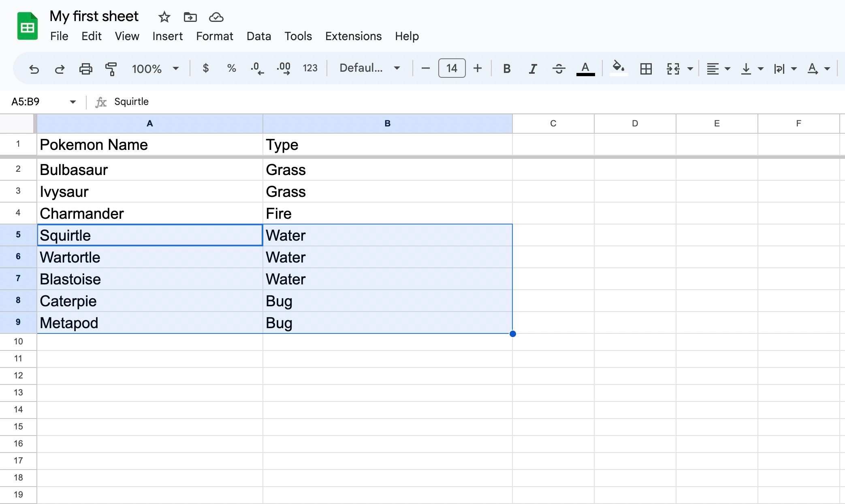The width and height of the screenshot is (845, 504).
Task: Undo the last action
Action: click(34, 68)
